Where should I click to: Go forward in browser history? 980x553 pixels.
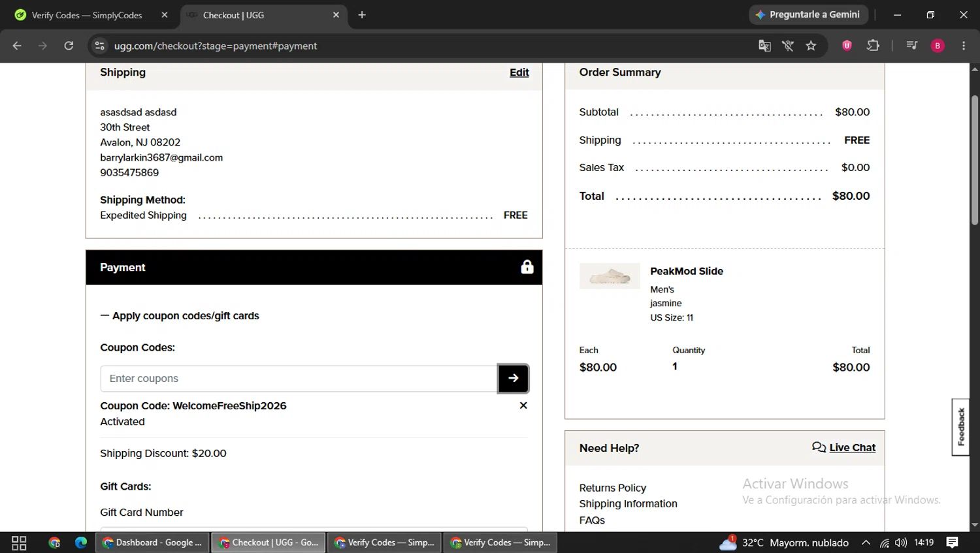click(x=42, y=46)
